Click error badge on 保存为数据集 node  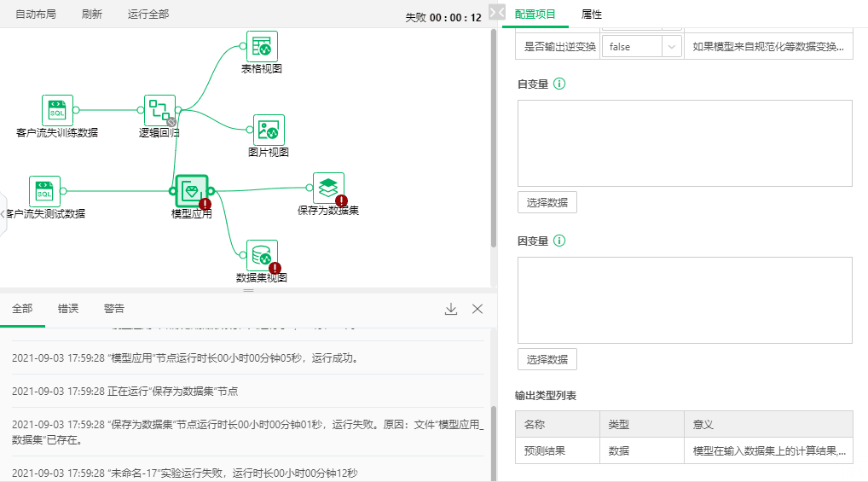342,200
